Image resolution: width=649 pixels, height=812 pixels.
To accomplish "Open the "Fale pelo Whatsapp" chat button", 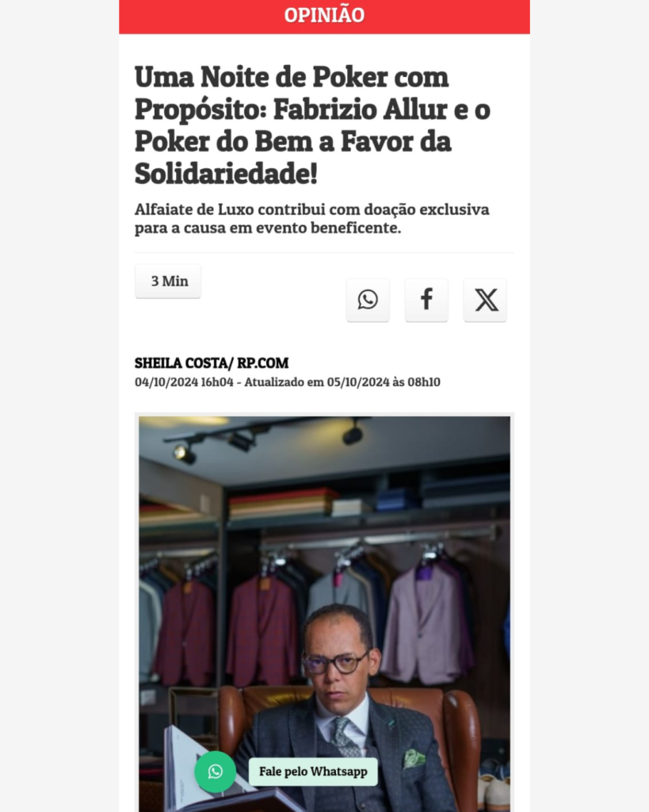I will pyautogui.click(x=313, y=772).
